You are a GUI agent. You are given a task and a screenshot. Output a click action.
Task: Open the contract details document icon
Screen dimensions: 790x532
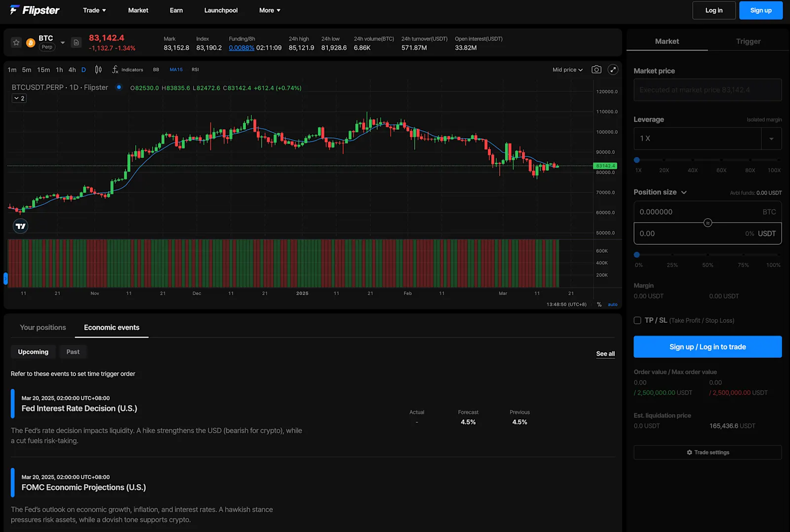(76, 42)
